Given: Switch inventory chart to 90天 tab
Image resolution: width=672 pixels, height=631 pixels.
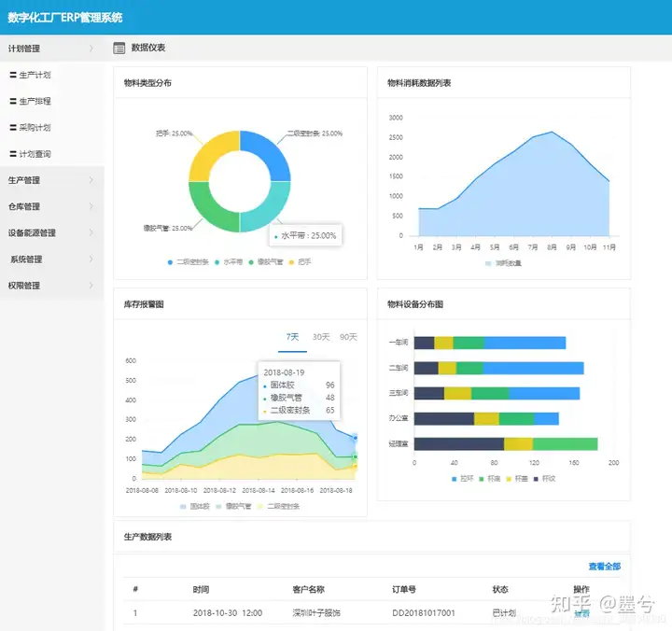Looking at the screenshot, I should (x=348, y=337).
